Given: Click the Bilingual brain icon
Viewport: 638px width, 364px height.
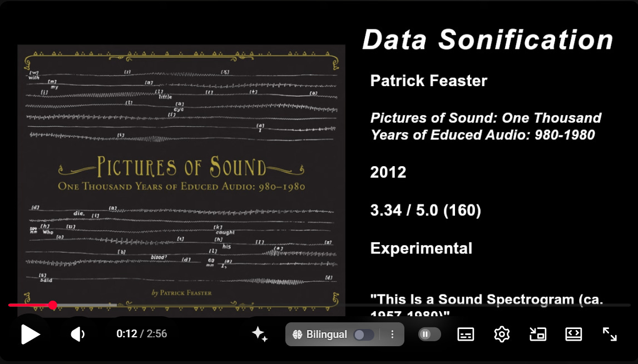Looking at the screenshot, I should point(298,335).
